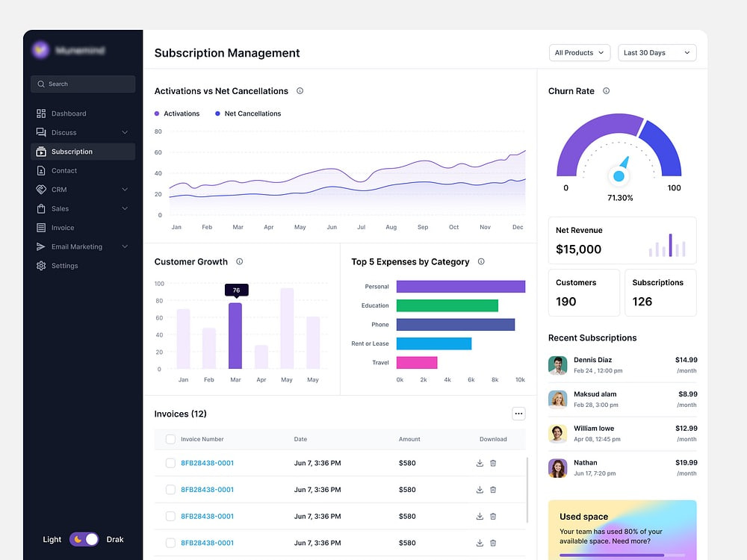Click Dennis Diaz avatar thumbnail
This screenshot has width=747, height=560.
[557, 365]
